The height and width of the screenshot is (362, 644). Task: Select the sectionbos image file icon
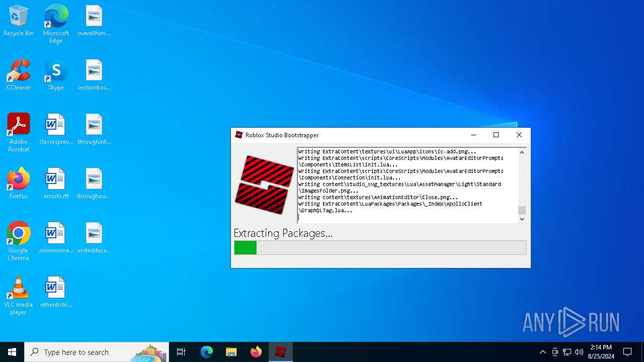(x=94, y=74)
